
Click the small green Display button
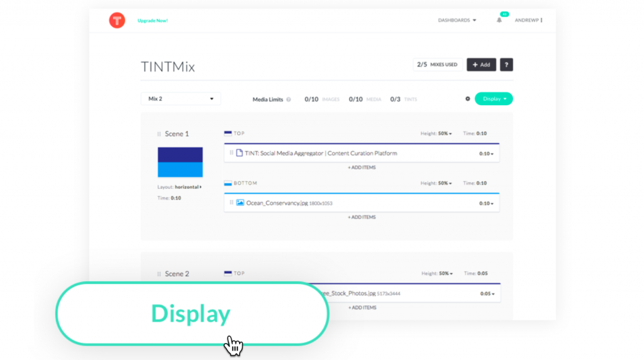(x=494, y=99)
